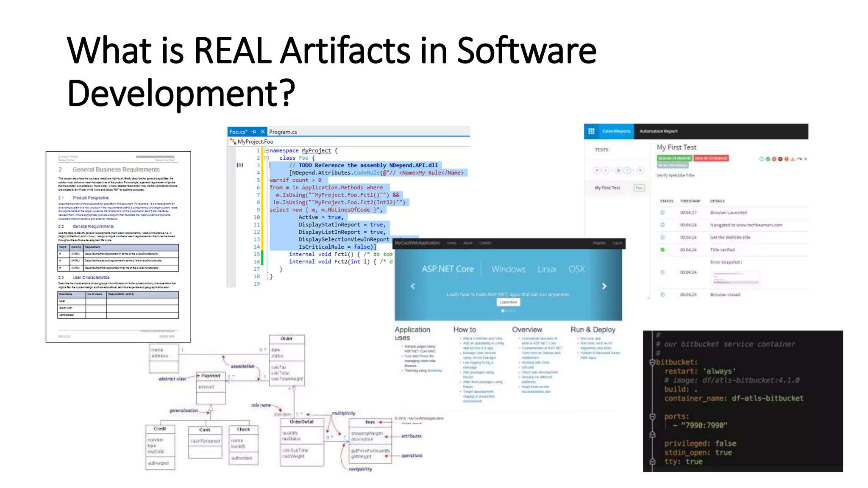Click the Bootstrap link under Application uses

pos(434,370)
